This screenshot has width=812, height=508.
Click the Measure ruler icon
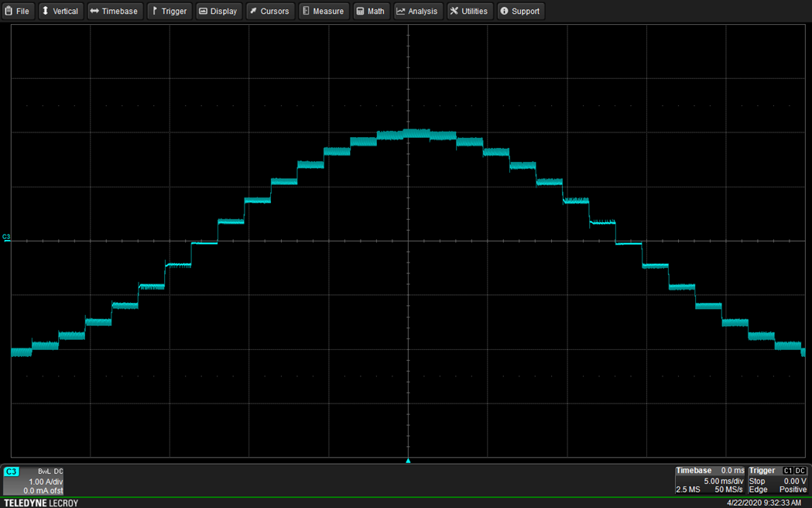pyautogui.click(x=306, y=12)
